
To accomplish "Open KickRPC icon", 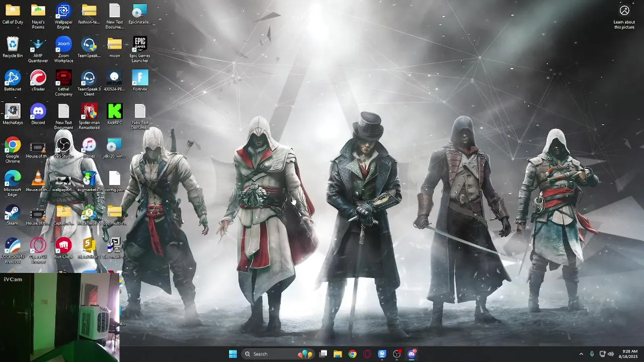I will pos(115,115).
